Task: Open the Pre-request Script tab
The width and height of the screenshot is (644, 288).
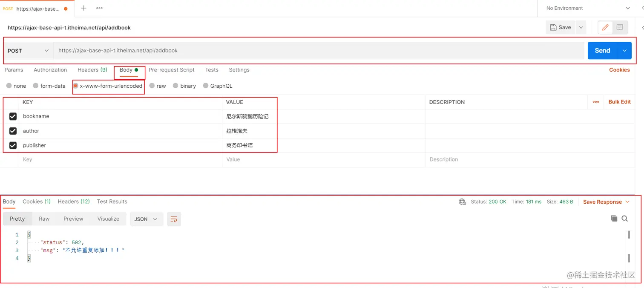Action: (172, 70)
